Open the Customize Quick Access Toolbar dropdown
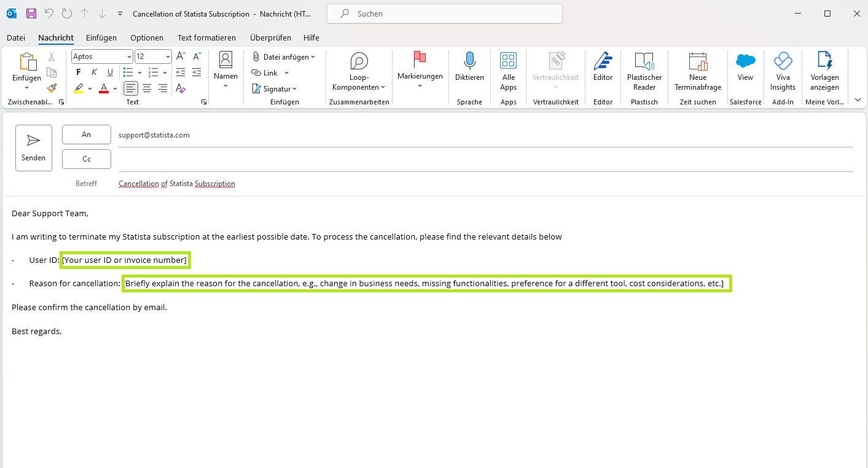This screenshot has height=468, width=868. point(120,14)
